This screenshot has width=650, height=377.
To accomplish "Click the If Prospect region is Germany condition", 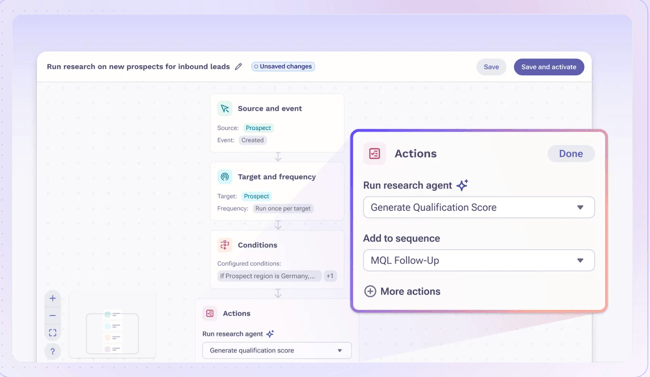I will coord(269,276).
